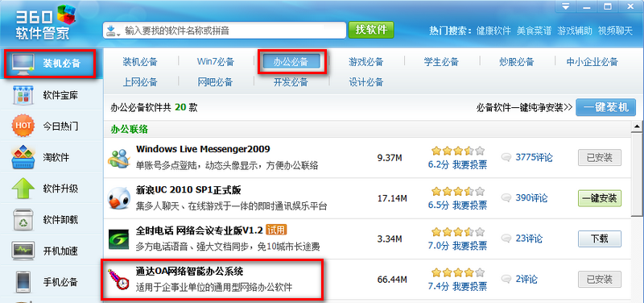Click the comment bubble beside 2评论
Image resolution: width=644 pixels, height=303 pixels.
click(506, 279)
